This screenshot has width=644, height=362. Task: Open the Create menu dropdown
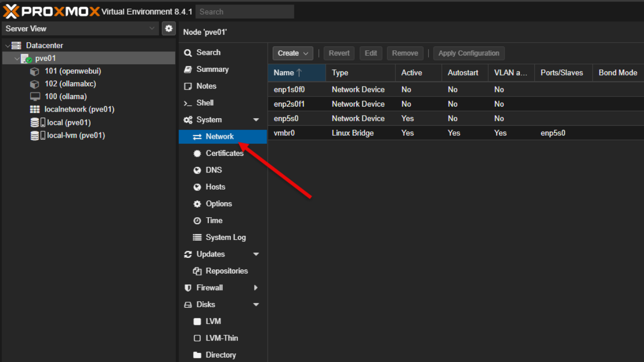[x=292, y=53]
